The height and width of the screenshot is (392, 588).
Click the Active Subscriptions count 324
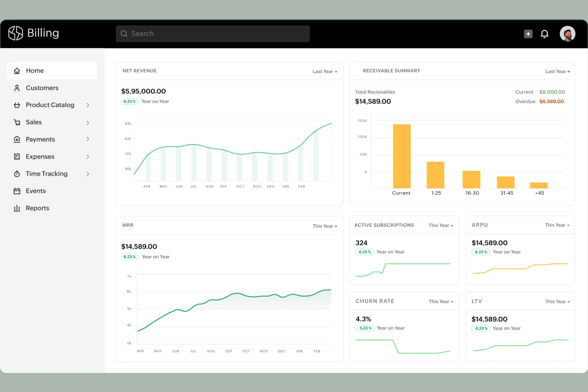(x=362, y=243)
